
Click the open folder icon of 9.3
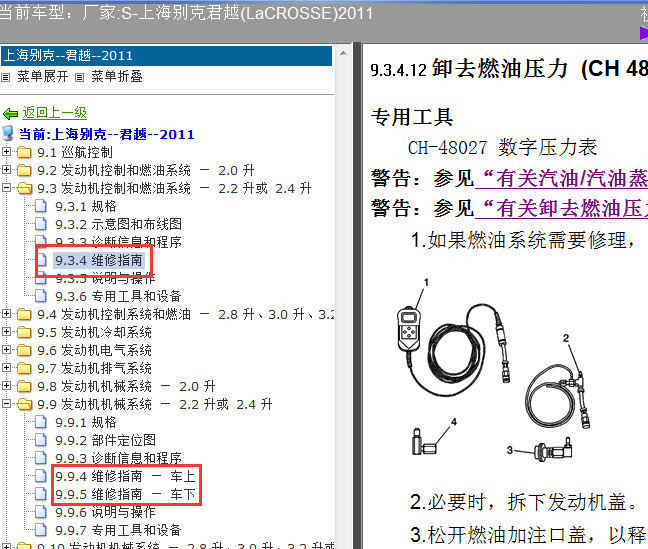click(x=24, y=189)
